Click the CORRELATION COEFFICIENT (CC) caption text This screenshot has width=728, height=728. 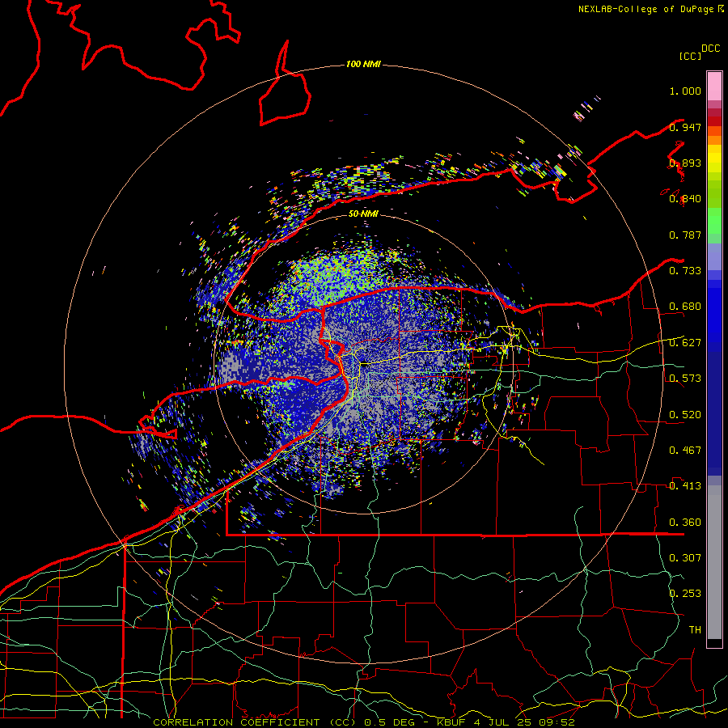255,722
